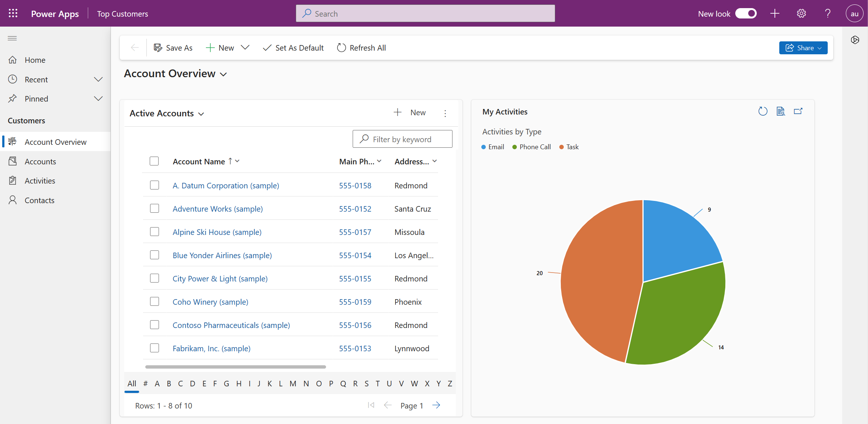
Task: Click the chart expand/pop-out icon
Action: 798,112
